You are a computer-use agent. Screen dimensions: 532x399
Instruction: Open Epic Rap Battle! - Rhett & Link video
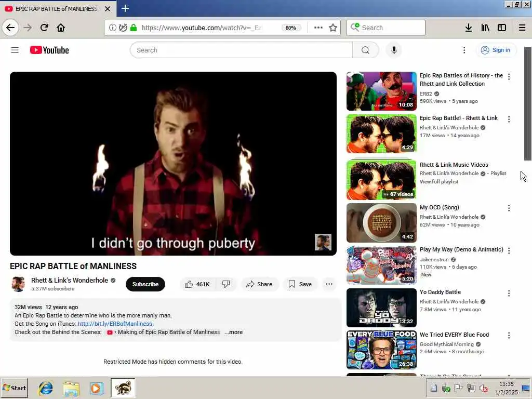point(381,134)
